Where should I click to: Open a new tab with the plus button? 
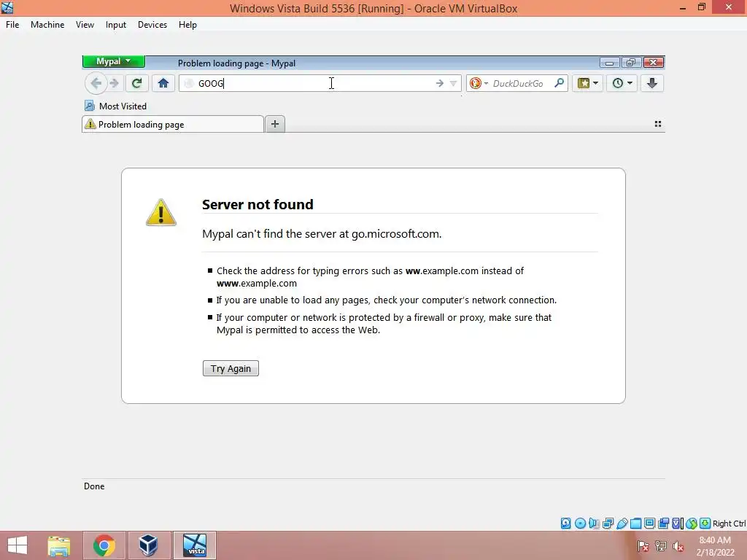pyautogui.click(x=275, y=124)
